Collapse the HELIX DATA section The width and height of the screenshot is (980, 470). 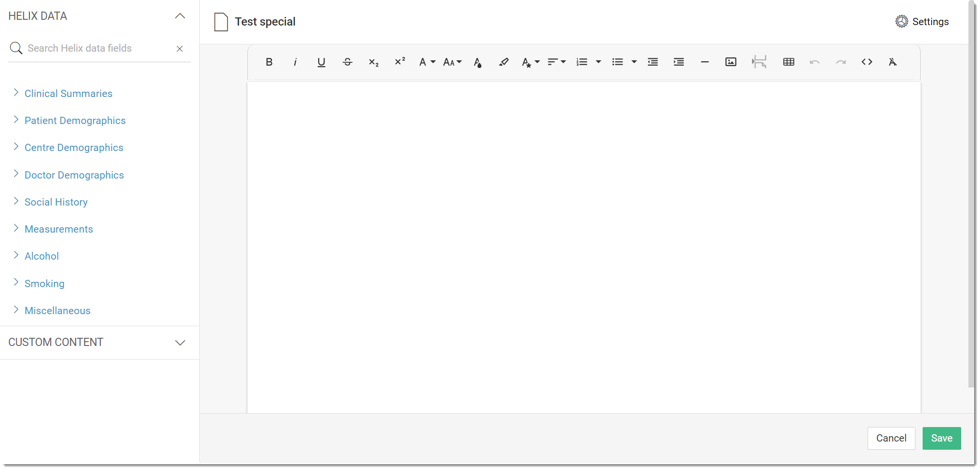[x=180, y=16]
